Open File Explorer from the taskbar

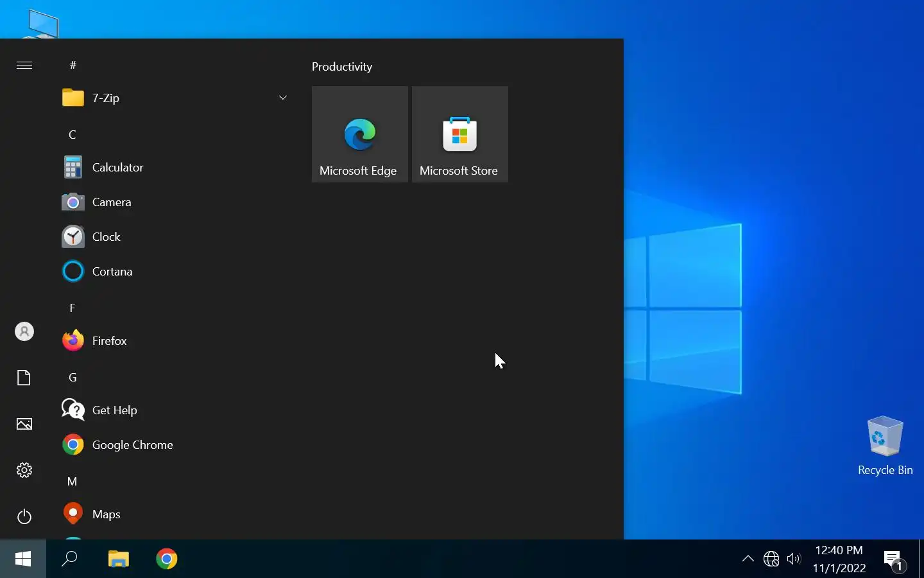pos(119,559)
